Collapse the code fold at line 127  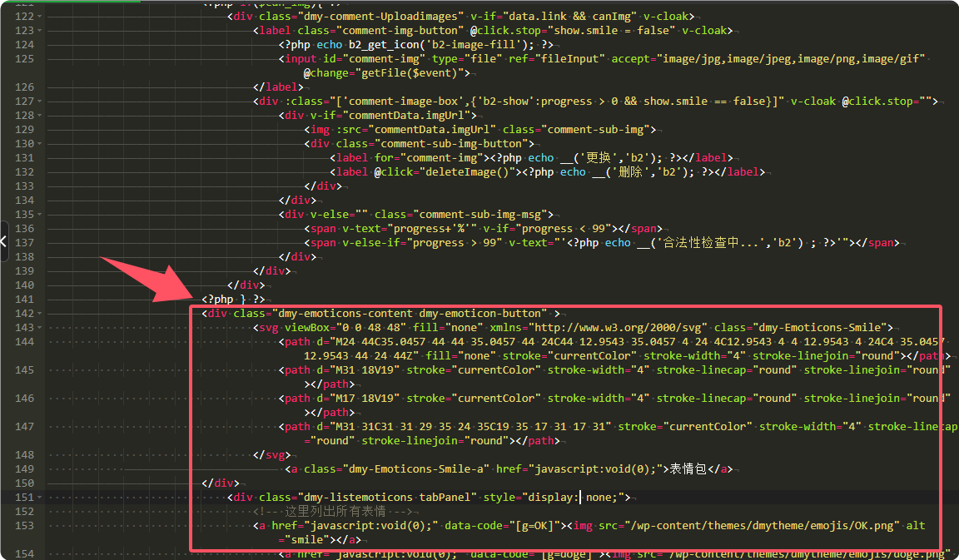click(x=40, y=102)
